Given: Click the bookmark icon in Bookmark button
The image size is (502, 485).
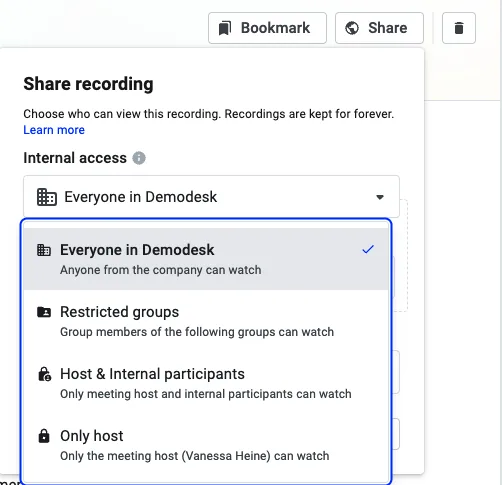Looking at the screenshot, I should click(x=225, y=28).
